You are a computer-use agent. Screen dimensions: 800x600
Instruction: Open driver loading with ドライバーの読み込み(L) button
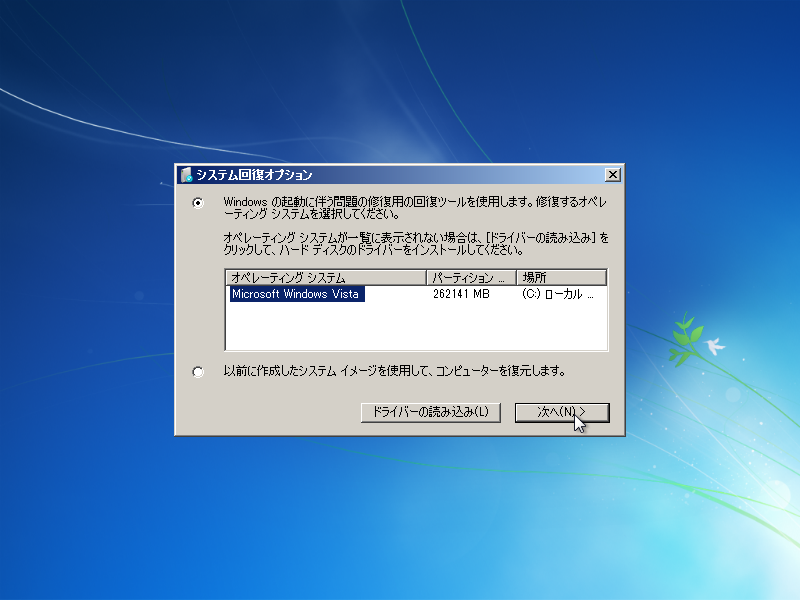tap(430, 413)
